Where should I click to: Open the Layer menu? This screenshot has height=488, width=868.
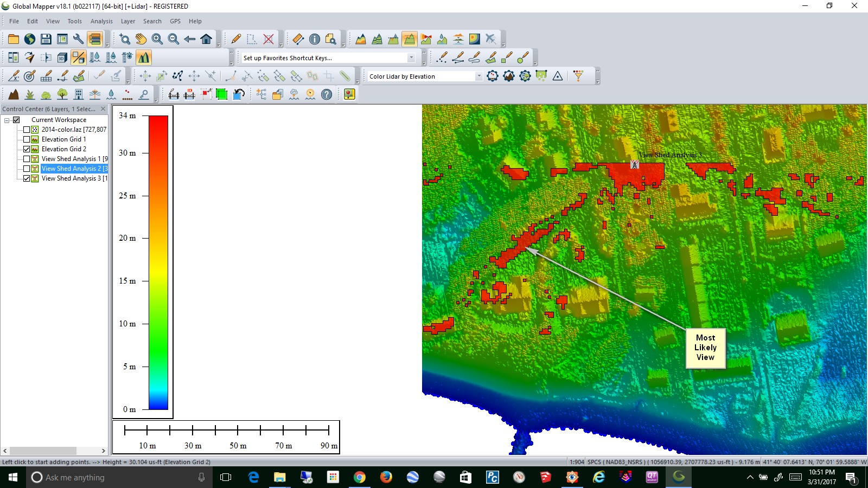[x=128, y=21]
